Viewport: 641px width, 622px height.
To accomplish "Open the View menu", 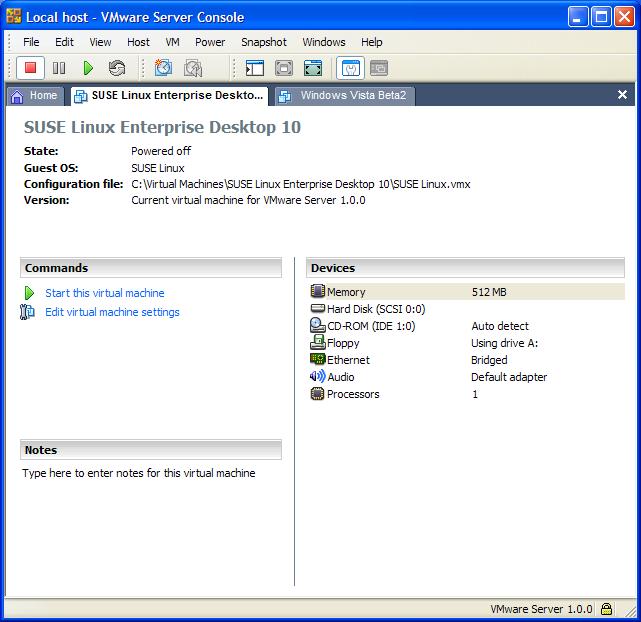I will [x=100, y=42].
